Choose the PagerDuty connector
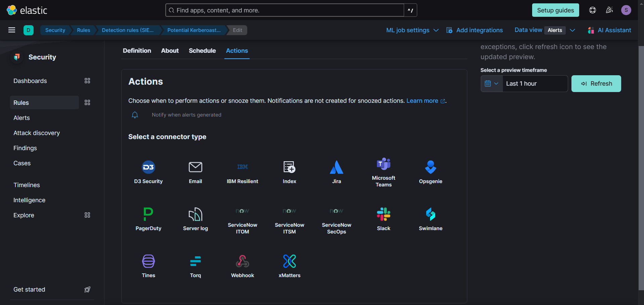644x305 pixels. pos(148,219)
